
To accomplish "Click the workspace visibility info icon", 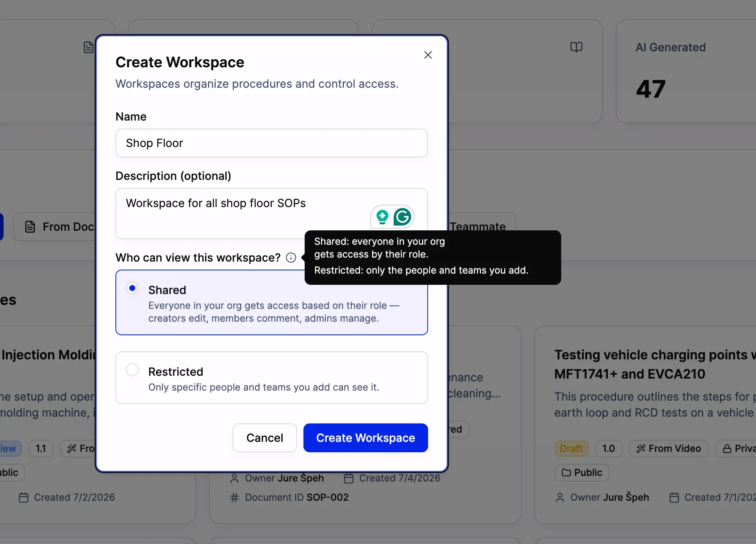I will [x=291, y=258].
